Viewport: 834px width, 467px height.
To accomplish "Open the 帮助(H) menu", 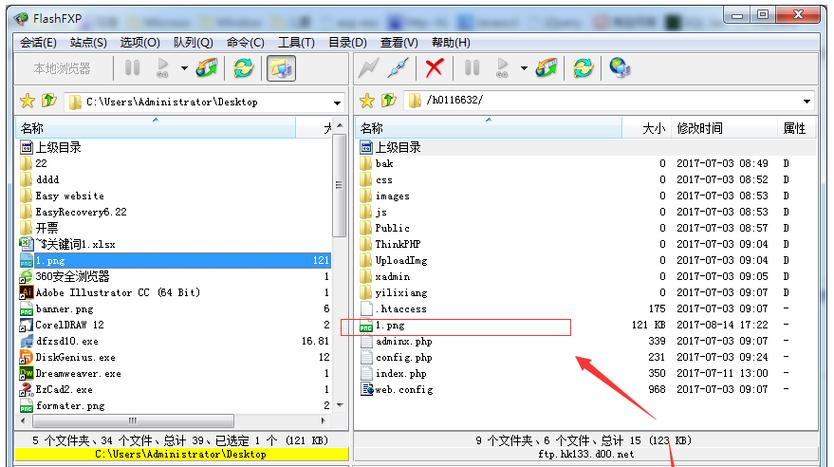I will (451, 43).
